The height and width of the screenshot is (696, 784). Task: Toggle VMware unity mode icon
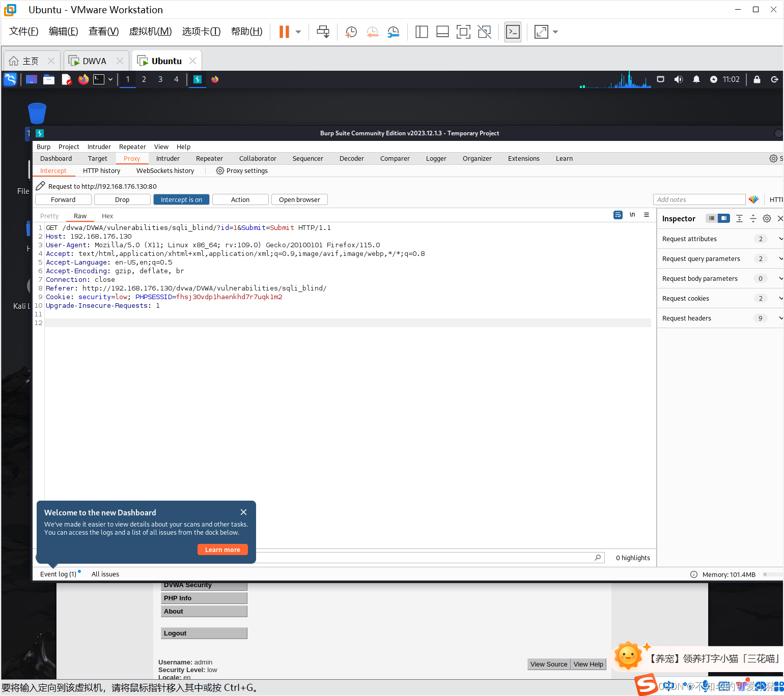point(485,32)
